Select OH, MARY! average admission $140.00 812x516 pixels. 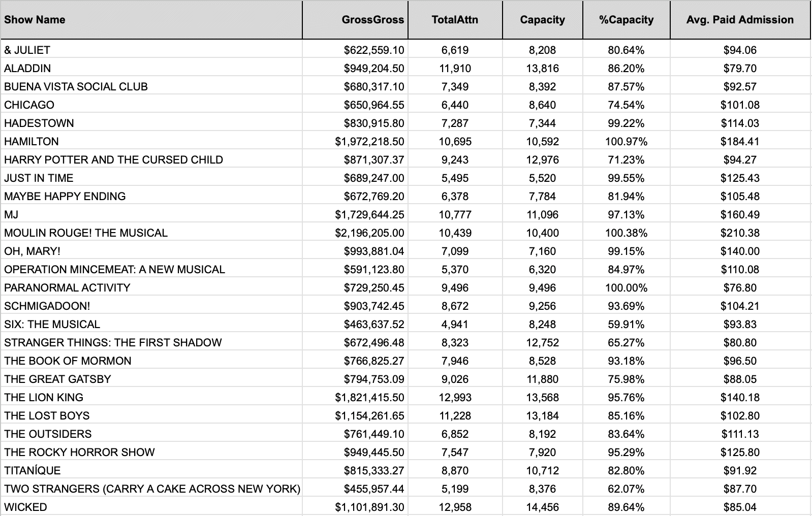click(740, 251)
